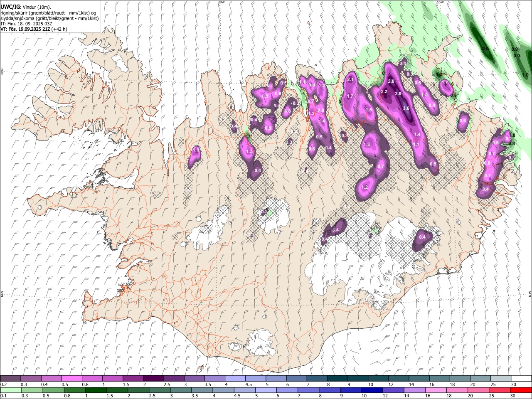
Task: Click the 1.6 precipitation value on the map
Action: click(368, 110)
